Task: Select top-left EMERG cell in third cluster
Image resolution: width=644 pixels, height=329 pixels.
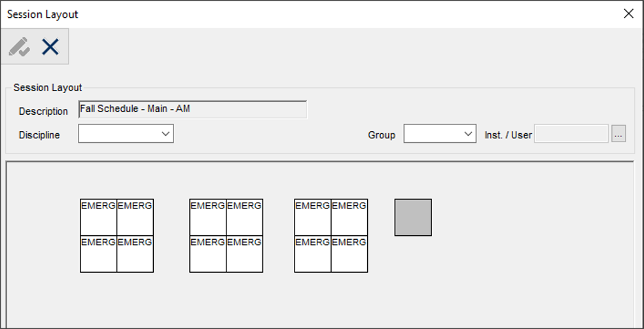Action: tap(313, 218)
